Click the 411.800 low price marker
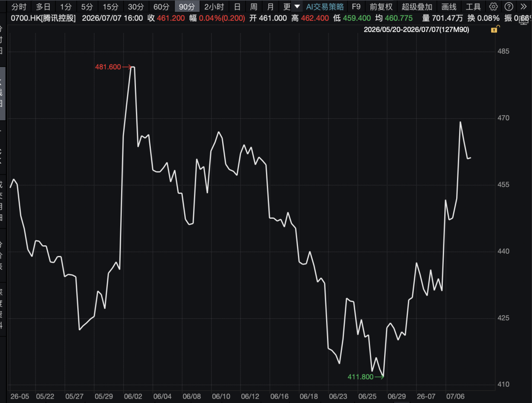The width and height of the screenshot is (532, 403). coord(360,377)
